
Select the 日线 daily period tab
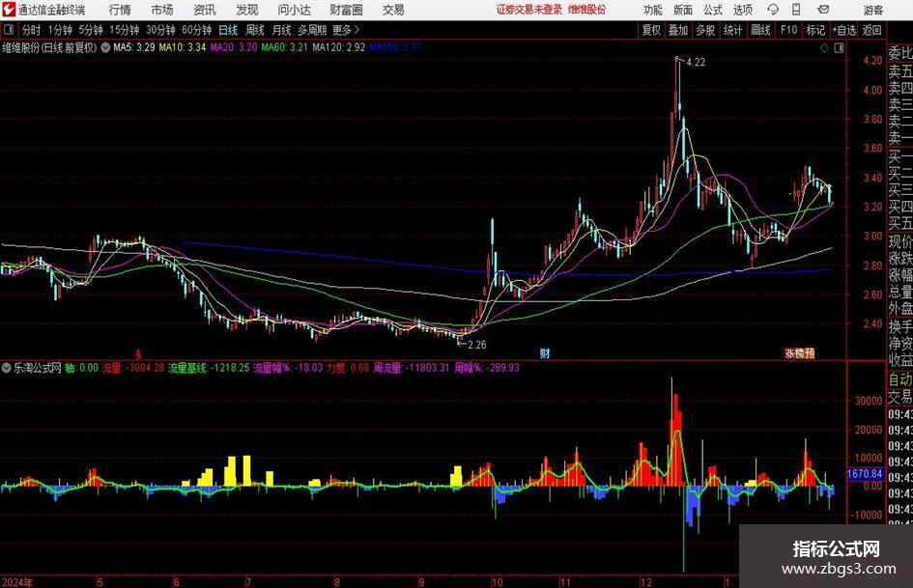click(x=228, y=30)
